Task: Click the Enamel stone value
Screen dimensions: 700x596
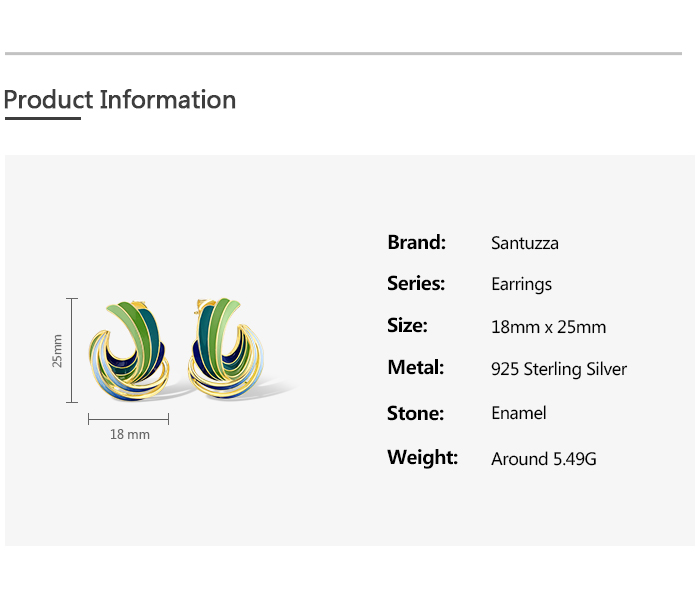Action: tap(519, 413)
